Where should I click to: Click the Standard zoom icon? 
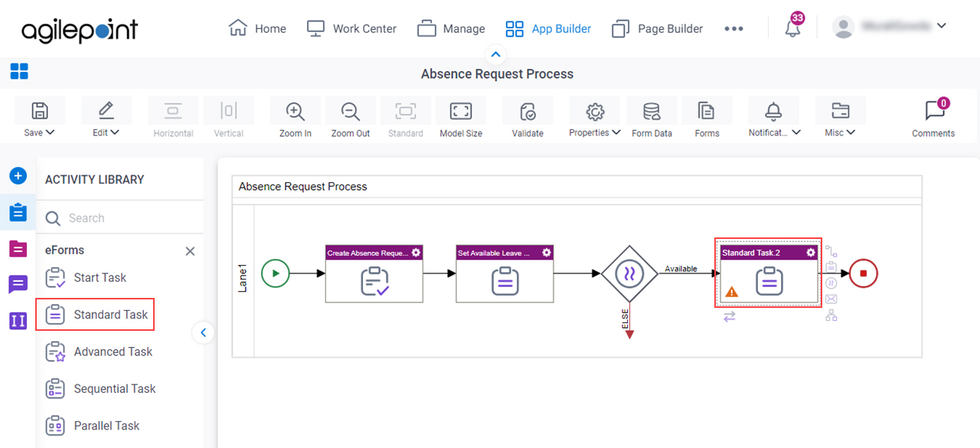(406, 111)
